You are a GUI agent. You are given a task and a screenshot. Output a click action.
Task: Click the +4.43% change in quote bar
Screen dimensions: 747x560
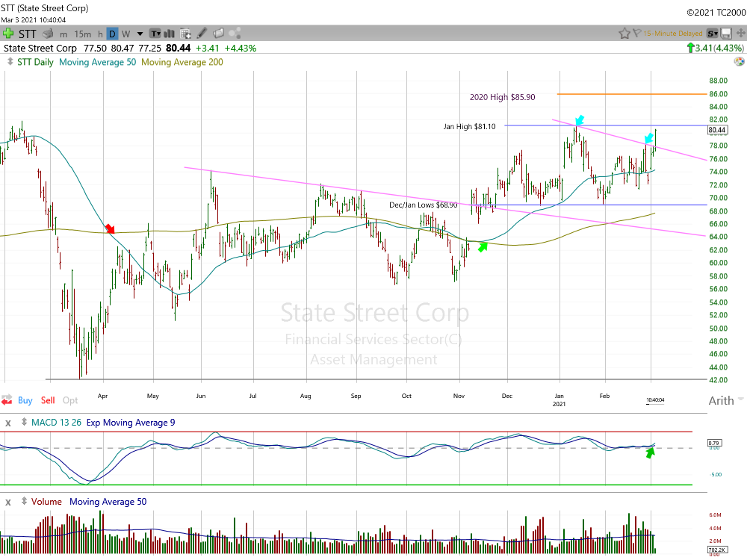[241, 48]
